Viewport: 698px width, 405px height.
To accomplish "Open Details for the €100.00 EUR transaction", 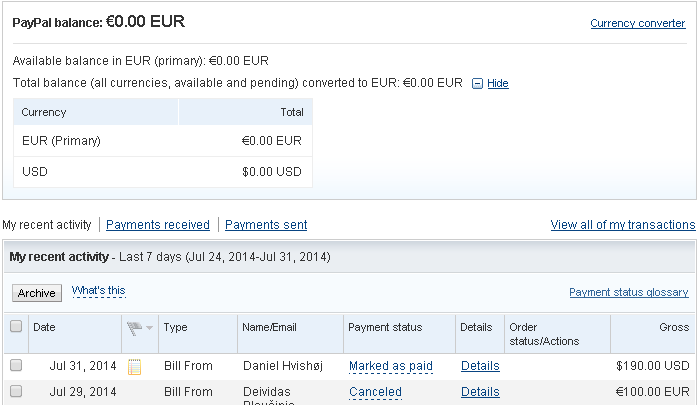I will click(x=480, y=392).
